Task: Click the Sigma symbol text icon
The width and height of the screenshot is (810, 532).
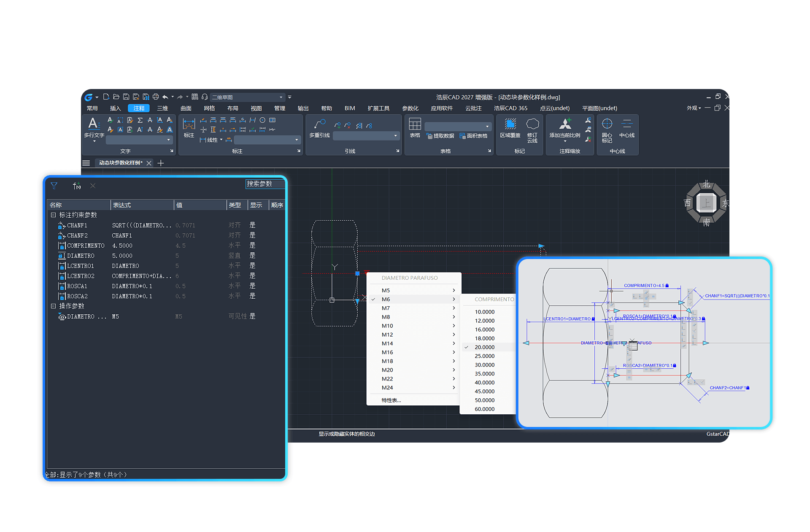Action: click(140, 120)
